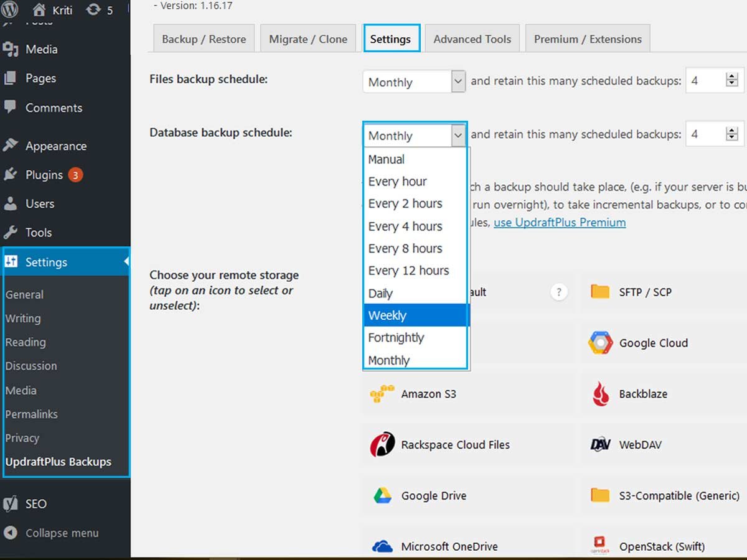Switch to Backup / Restore tab
Screen dimensions: 747x560
(204, 39)
